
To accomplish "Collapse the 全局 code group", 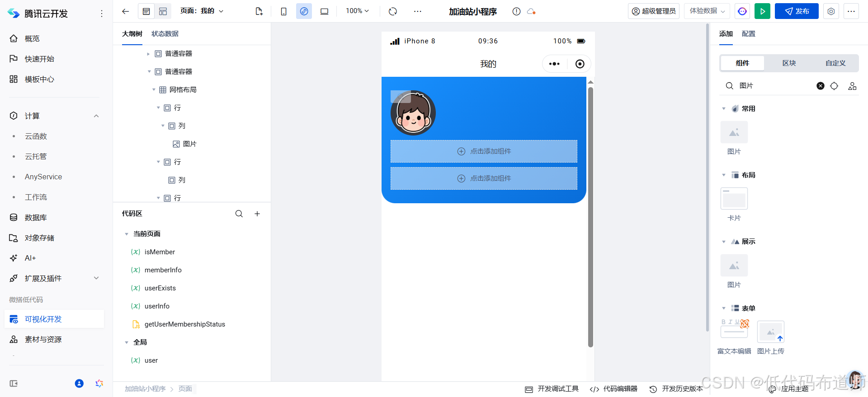I will [127, 342].
